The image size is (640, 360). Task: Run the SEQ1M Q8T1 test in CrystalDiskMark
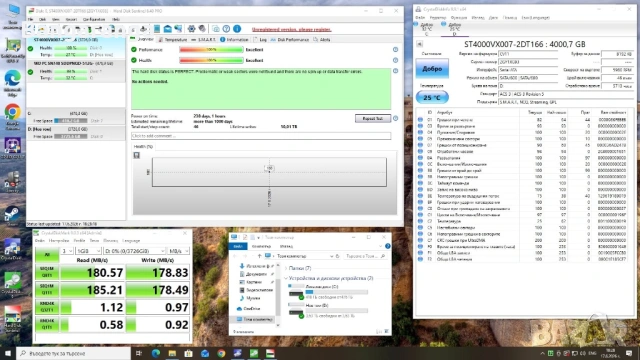coord(47,272)
